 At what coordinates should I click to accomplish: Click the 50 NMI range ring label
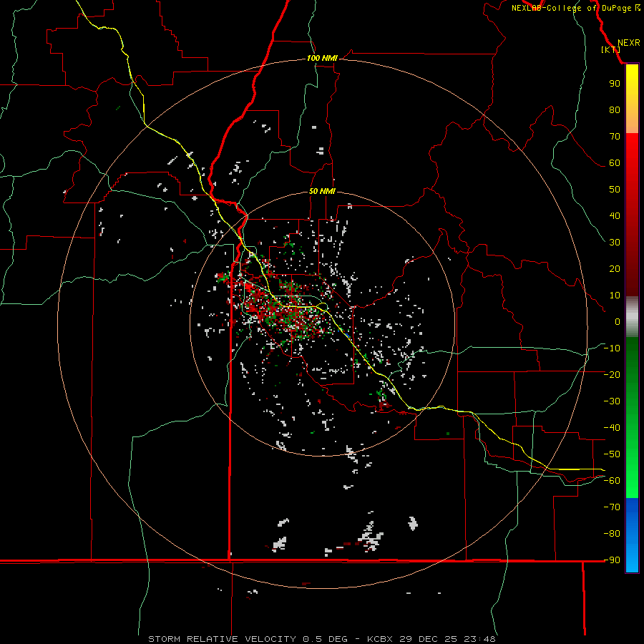[322, 191]
